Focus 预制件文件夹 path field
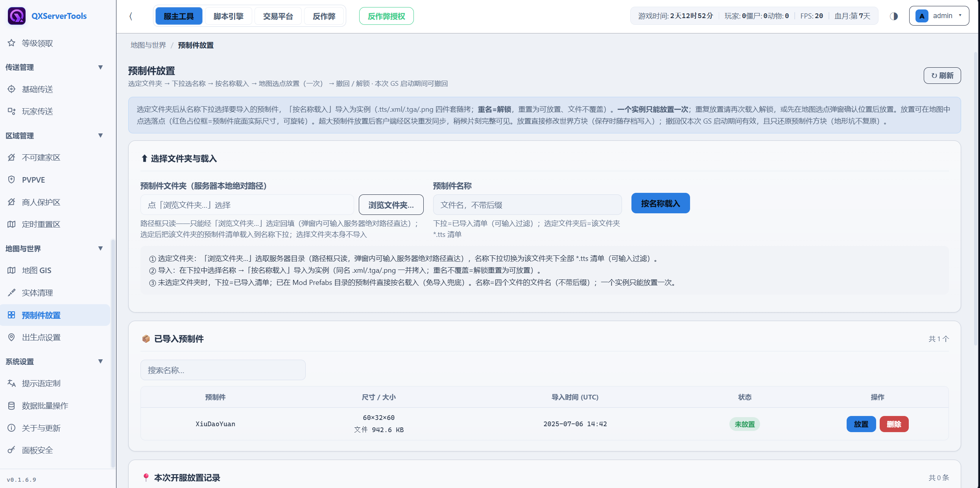Image resolution: width=980 pixels, height=488 pixels. pyautogui.click(x=247, y=205)
